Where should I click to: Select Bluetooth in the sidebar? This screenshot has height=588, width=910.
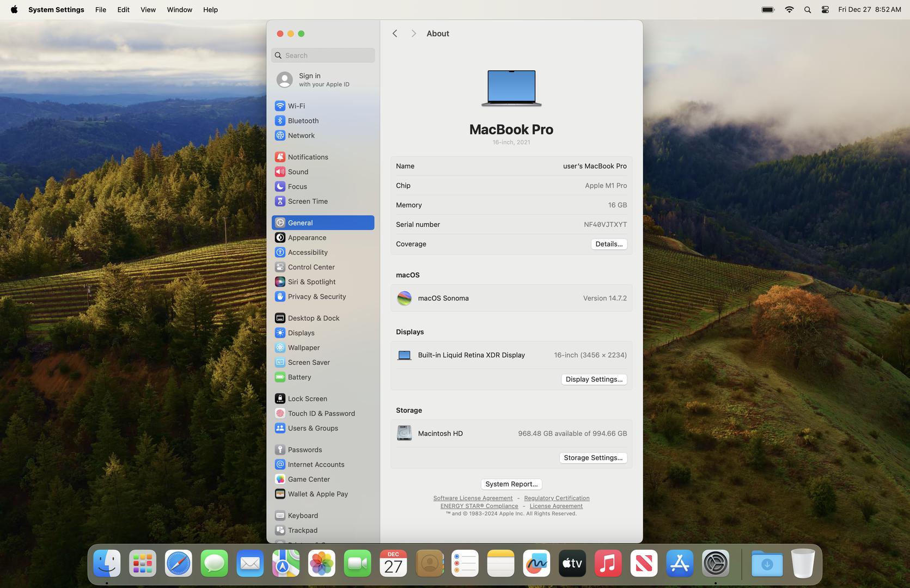[x=303, y=120]
